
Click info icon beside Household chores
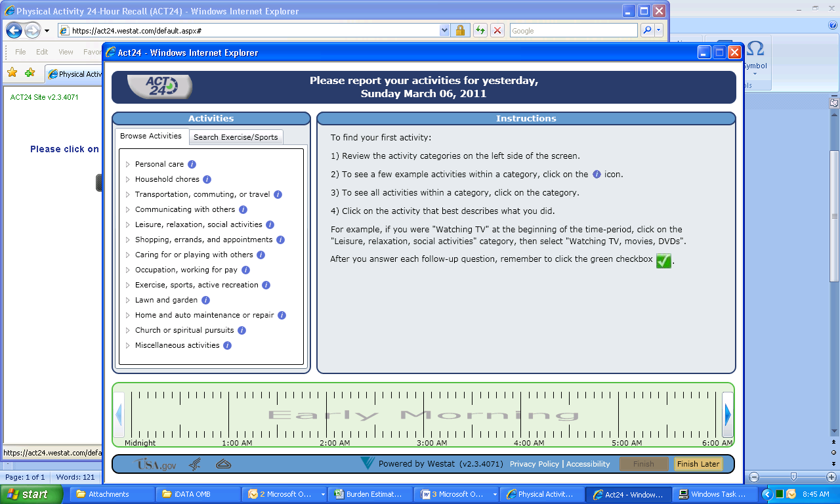pos(207,180)
